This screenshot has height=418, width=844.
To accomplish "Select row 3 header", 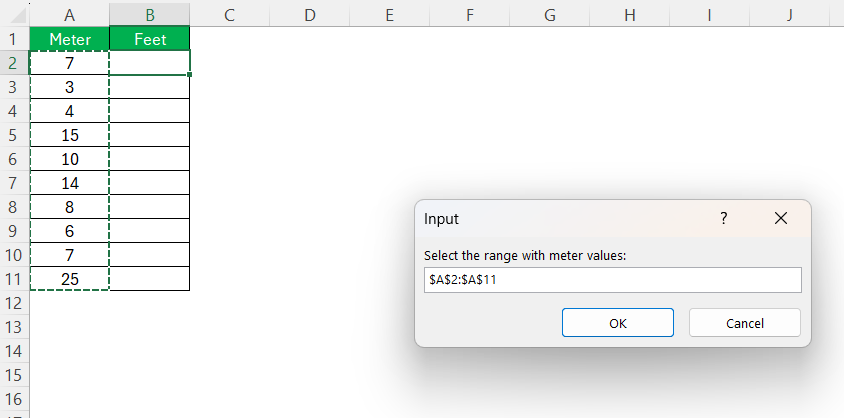I will click(x=15, y=87).
